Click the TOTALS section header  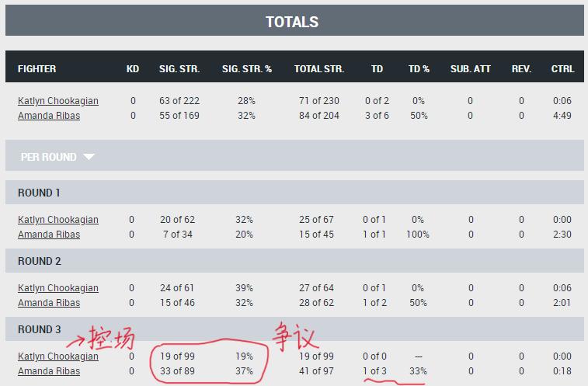(x=292, y=22)
